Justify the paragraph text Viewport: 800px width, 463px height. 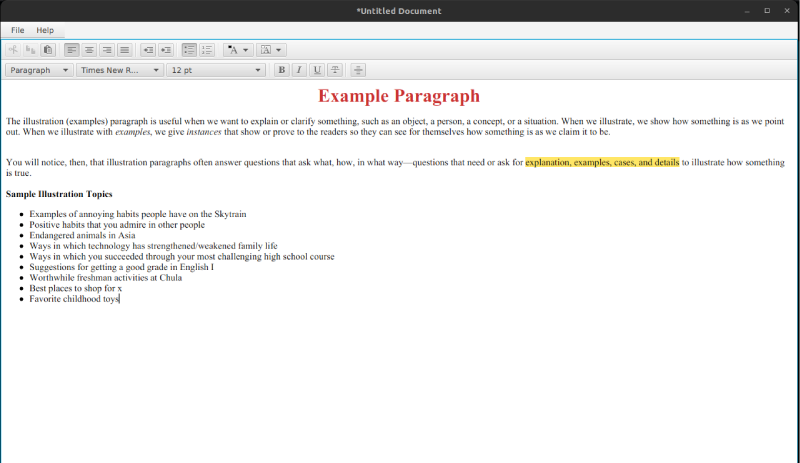click(x=124, y=49)
